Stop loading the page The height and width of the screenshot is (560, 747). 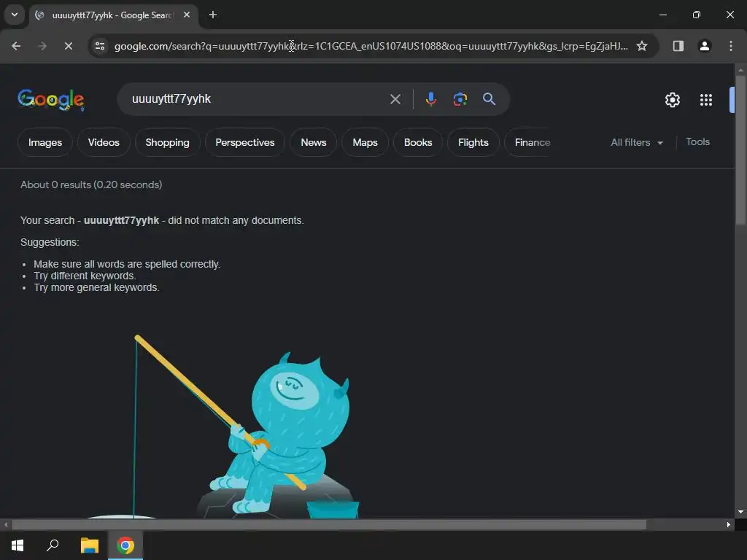pyautogui.click(x=68, y=46)
